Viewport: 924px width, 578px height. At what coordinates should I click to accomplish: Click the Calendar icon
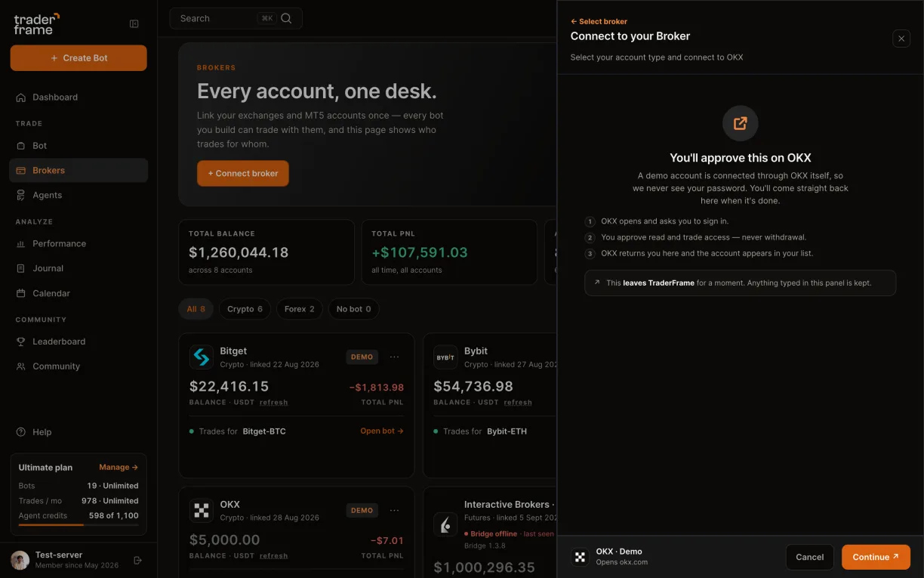21,293
